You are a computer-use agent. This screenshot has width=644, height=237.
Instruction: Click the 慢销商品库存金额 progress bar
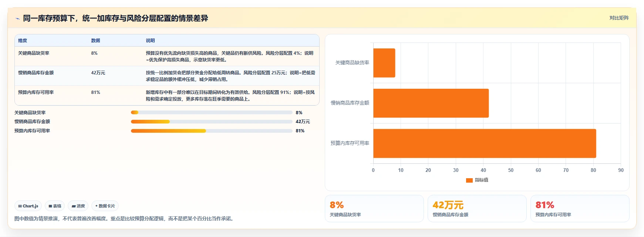click(x=212, y=121)
